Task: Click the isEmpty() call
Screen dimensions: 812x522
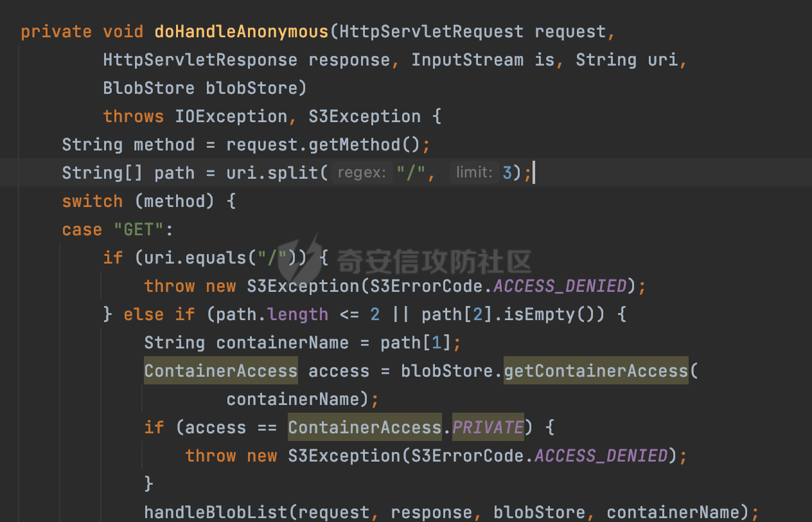Action: tap(560, 314)
